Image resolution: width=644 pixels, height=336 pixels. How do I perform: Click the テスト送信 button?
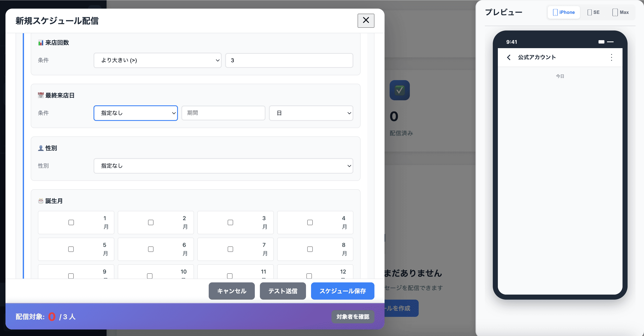[283, 291]
